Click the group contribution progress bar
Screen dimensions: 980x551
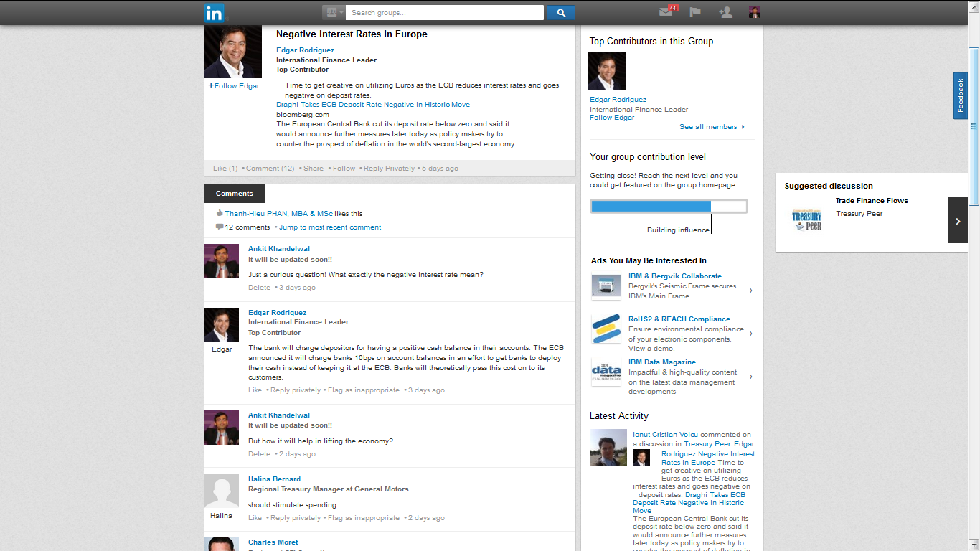coord(669,207)
